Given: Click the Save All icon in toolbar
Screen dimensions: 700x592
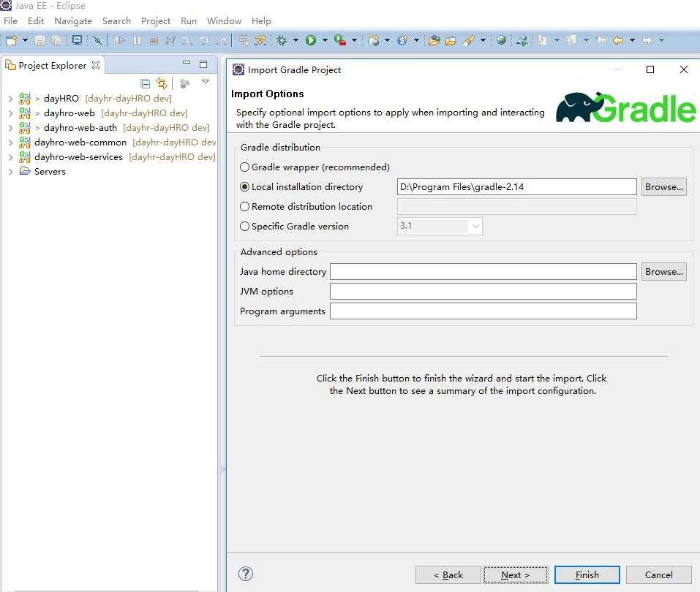Looking at the screenshot, I should [57, 41].
